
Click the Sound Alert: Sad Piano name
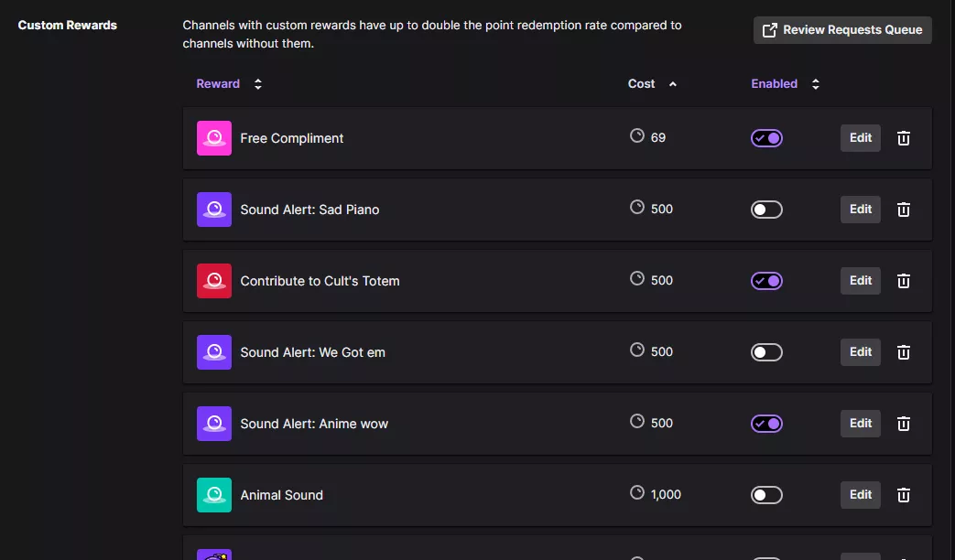pos(309,210)
